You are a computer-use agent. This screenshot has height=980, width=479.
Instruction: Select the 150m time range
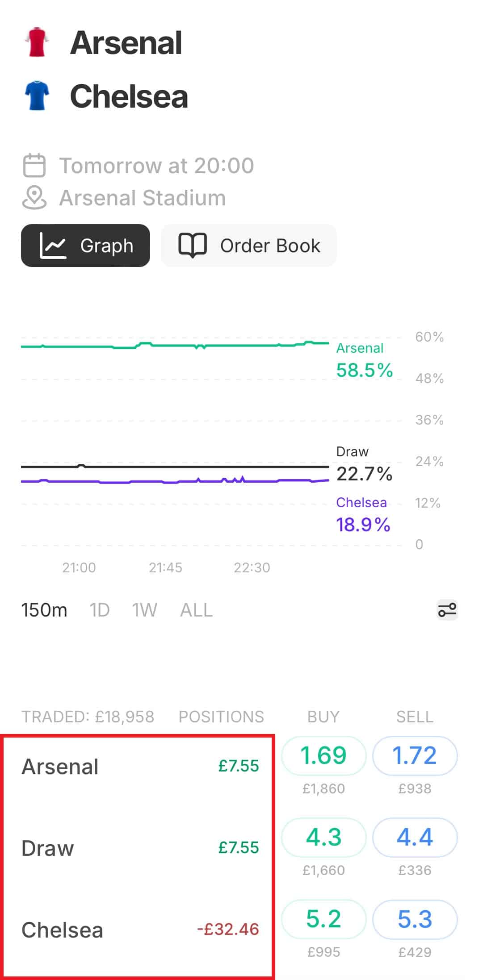44,610
